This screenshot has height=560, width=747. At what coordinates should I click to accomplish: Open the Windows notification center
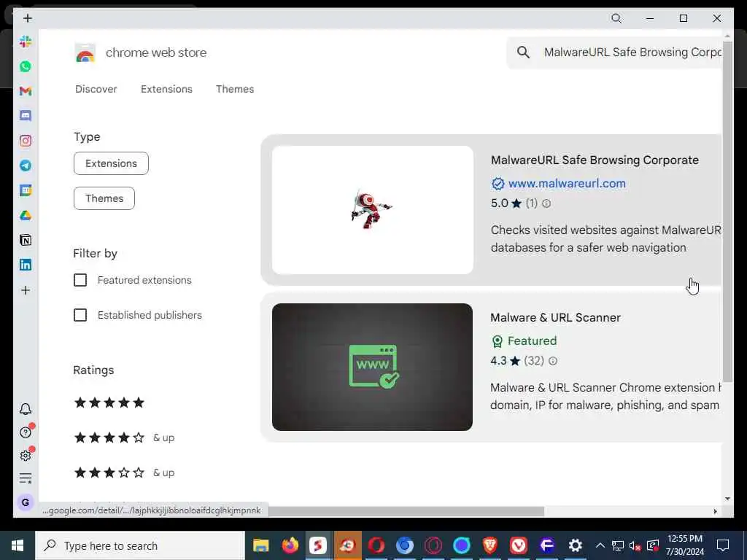pyautogui.click(x=723, y=545)
